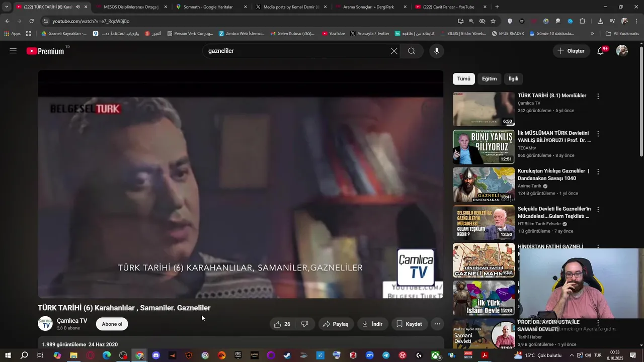Open a new browser tab
Screen dimensions: 644x362
pyautogui.click(x=497, y=7)
